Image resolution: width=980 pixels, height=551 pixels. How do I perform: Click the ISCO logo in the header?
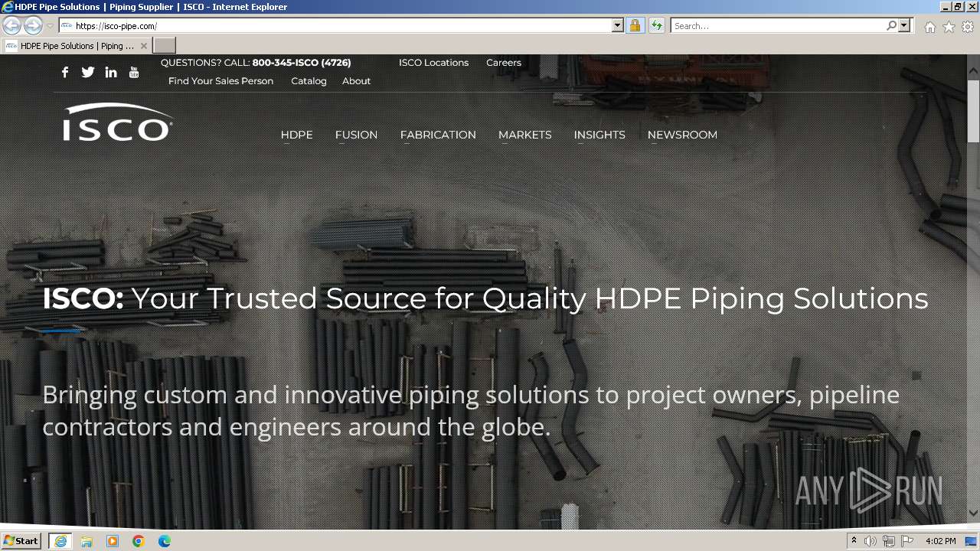(x=118, y=123)
